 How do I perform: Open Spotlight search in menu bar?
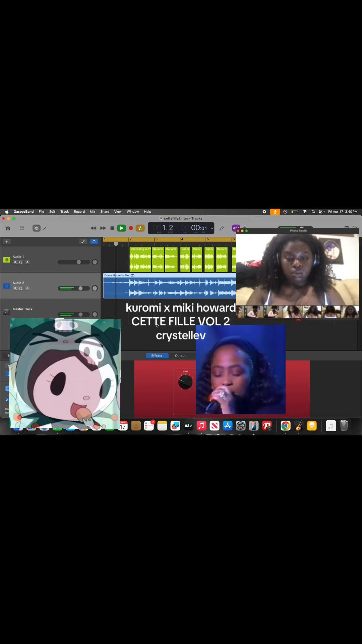point(313,212)
